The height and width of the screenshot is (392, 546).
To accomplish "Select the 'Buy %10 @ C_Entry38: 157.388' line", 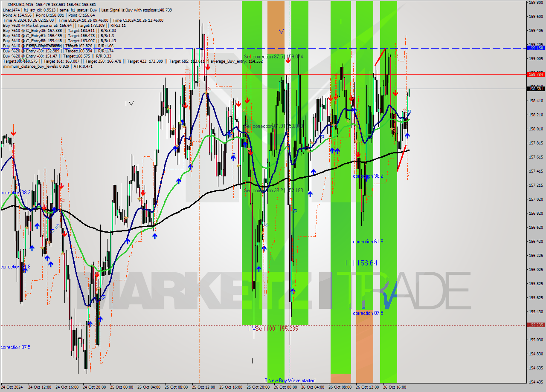I will pyautogui.click(x=32, y=30).
